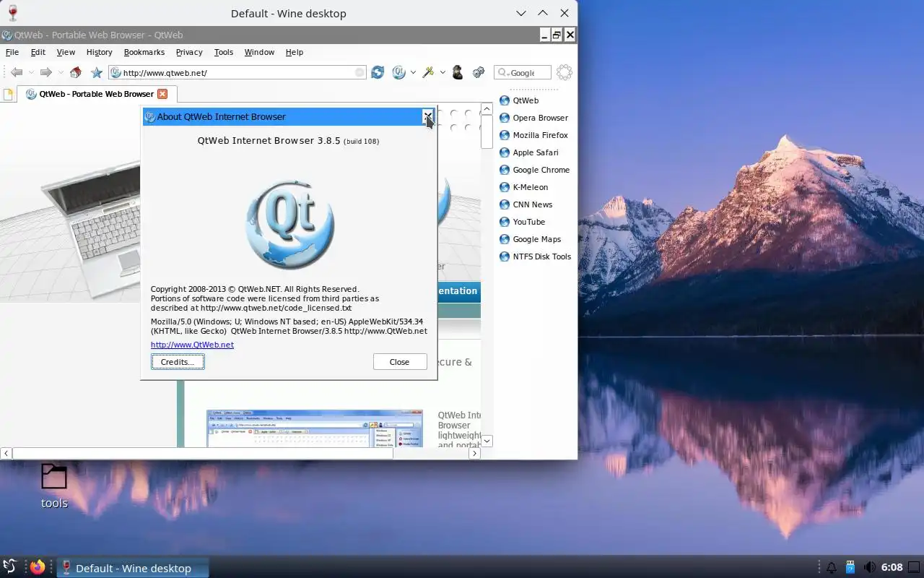The image size is (924, 578).
Task: Click the taskbar clock showing 6:08
Action: (892, 568)
